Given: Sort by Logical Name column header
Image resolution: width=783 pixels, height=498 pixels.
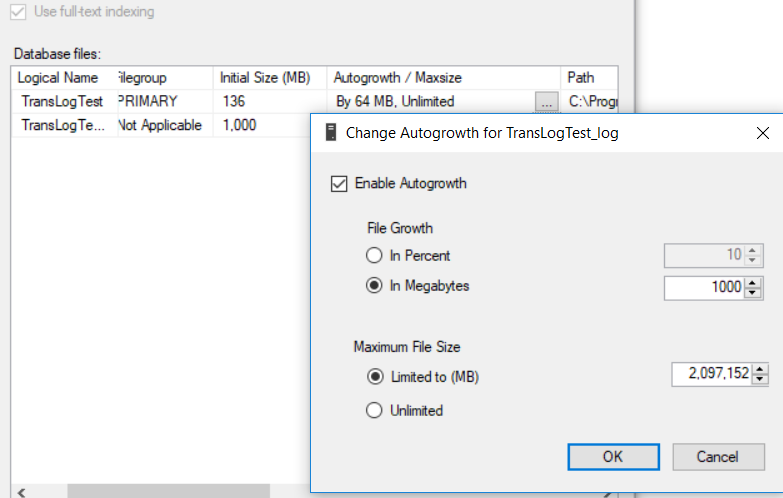Looking at the screenshot, I should 58,77.
